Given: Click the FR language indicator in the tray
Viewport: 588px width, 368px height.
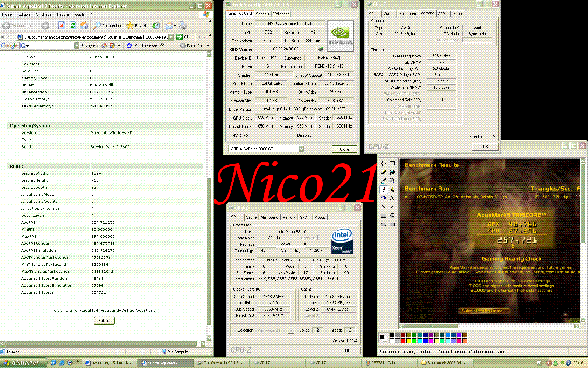Looking at the screenshot, I should click(539, 363).
